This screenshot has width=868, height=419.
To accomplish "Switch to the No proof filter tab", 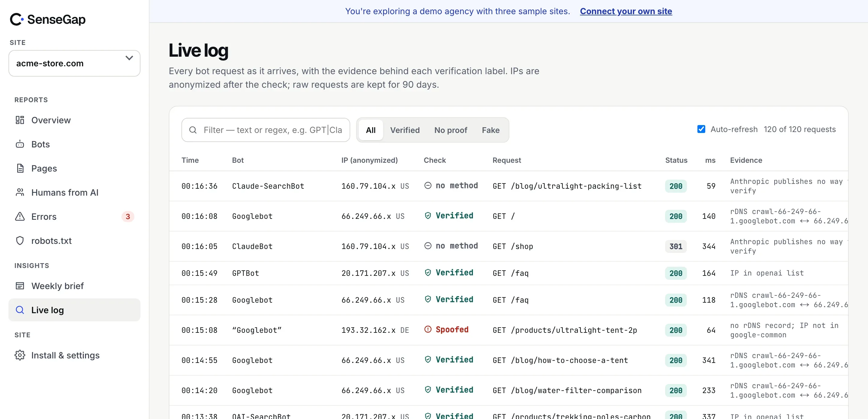I will [x=451, y=130].
